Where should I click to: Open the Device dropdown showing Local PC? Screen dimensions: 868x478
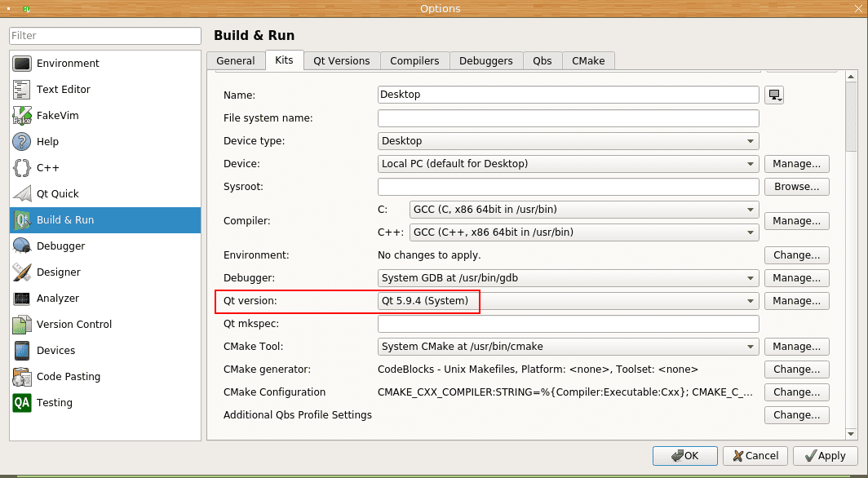click(x=568, y=164)
